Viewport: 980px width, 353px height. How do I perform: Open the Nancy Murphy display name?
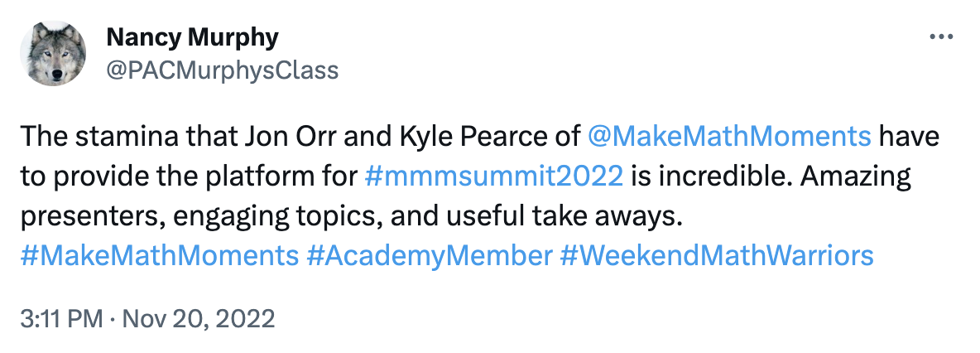192,37
